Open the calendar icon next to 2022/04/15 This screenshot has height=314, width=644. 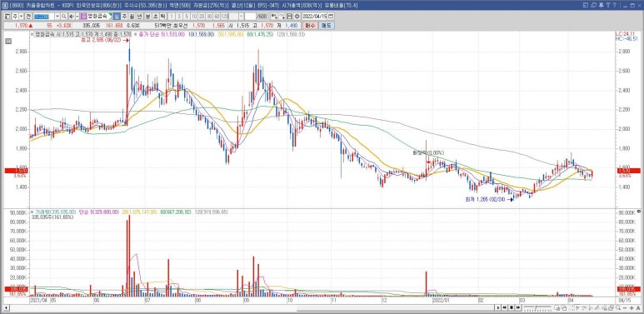point(331,17)
